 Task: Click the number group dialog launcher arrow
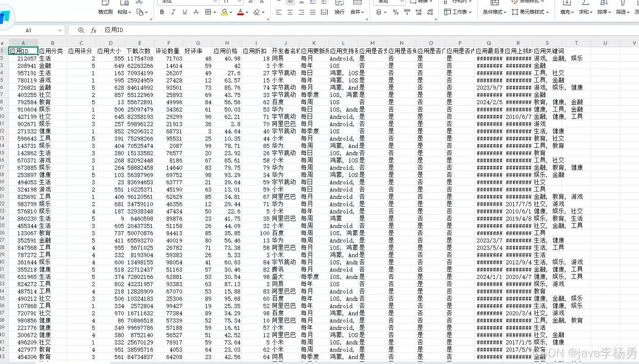point(435,19)
